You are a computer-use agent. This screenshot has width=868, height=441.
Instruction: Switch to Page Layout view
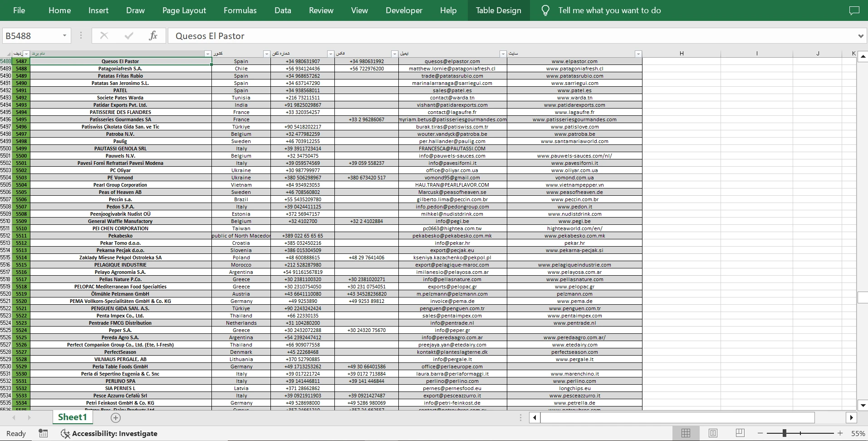click(x=713, y=433)
